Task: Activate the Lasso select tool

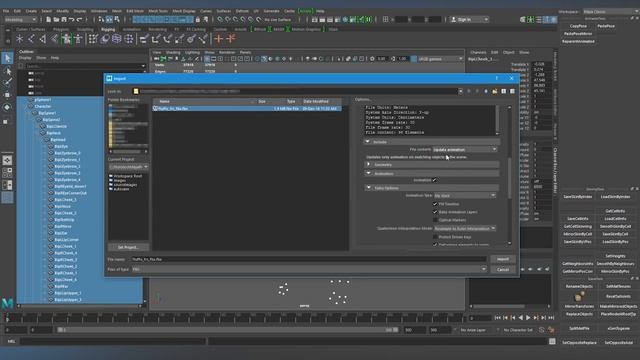Action: click(x=7, y=71)
